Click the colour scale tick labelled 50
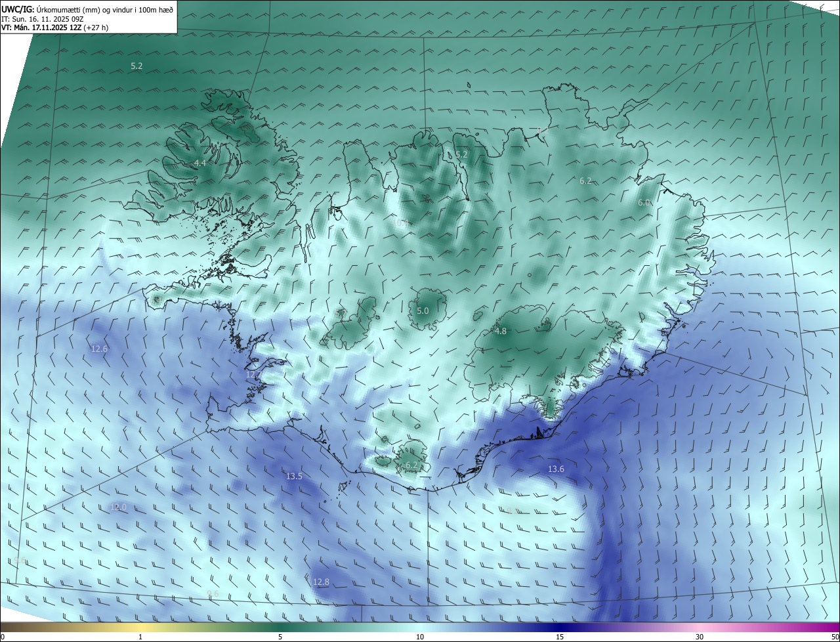This screenshot has width=840, height=642. coord(834,637)
